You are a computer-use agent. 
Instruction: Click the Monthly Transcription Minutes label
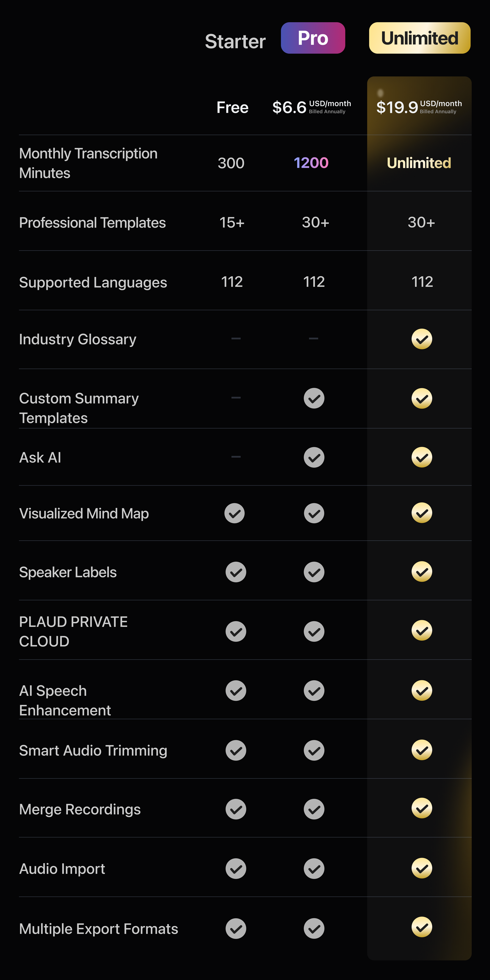(x=88, y=163)
